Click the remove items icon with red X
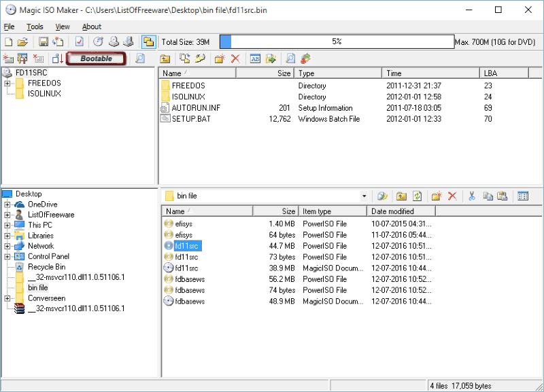Screen dimensions: 544x392 [38, 58]
